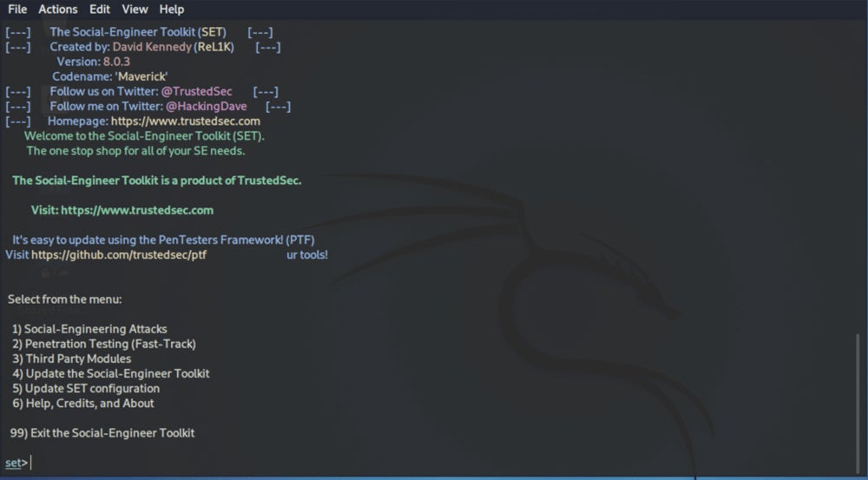Click the bold 'product of TrustedSec' line

point(156,181)
